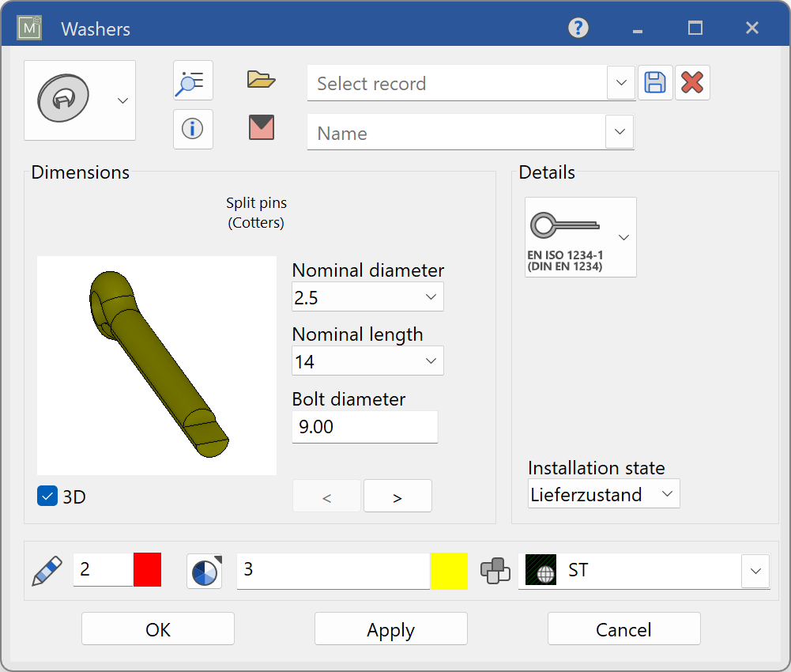The width and height of the screenshot is (791, 672).
Task: Click the info icon
Action: pyautogui.click(x=193, y=129)
